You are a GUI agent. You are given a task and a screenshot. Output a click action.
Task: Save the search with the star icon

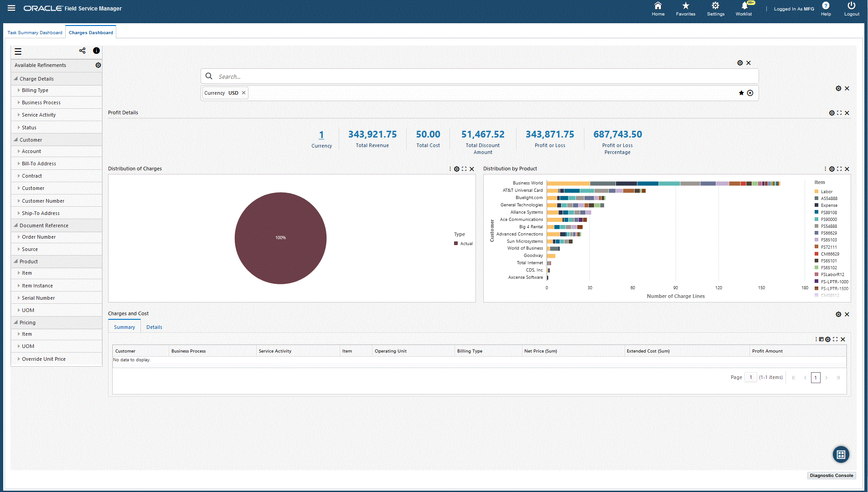[x=741, y=93]
